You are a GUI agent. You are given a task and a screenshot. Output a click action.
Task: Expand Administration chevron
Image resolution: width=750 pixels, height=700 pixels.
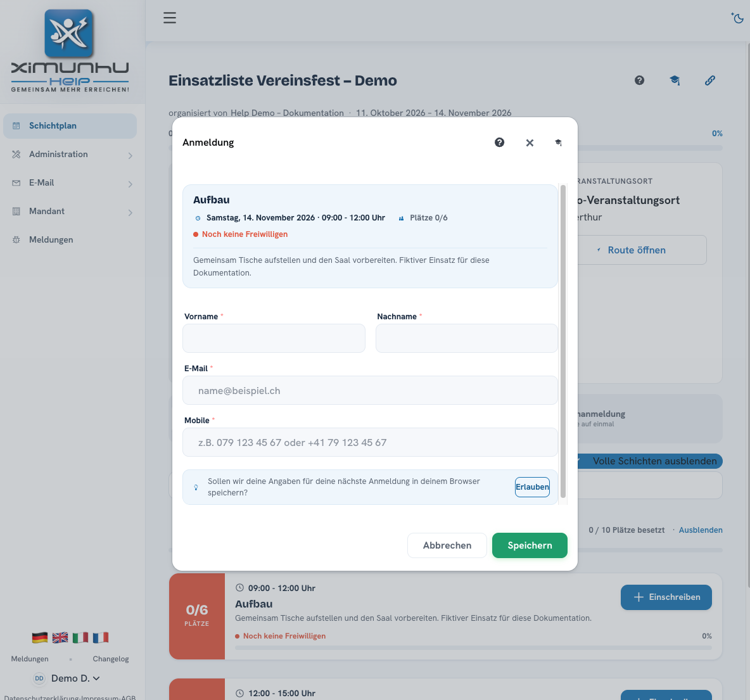coord(130,155)
